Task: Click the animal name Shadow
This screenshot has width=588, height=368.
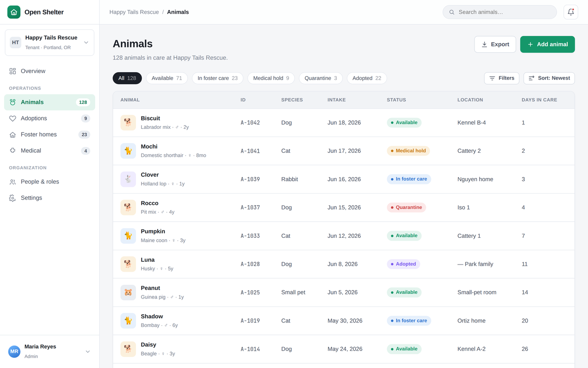Action: click(152, 316)
